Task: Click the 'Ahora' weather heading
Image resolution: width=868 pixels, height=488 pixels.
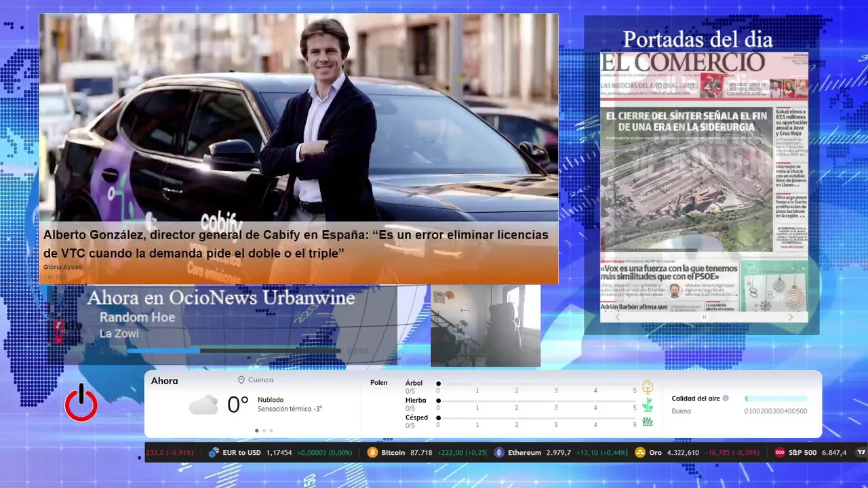Action: point(165,381)
